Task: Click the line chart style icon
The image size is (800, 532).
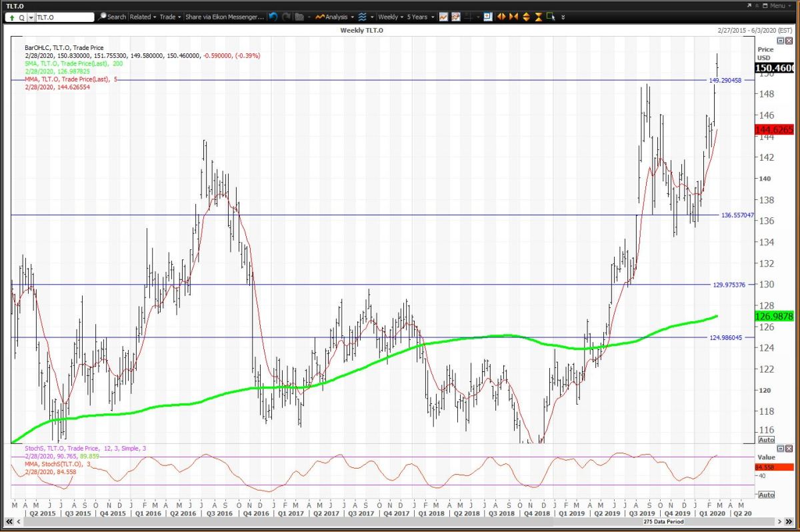Action: pyautogui.click(x=443, y=17)
